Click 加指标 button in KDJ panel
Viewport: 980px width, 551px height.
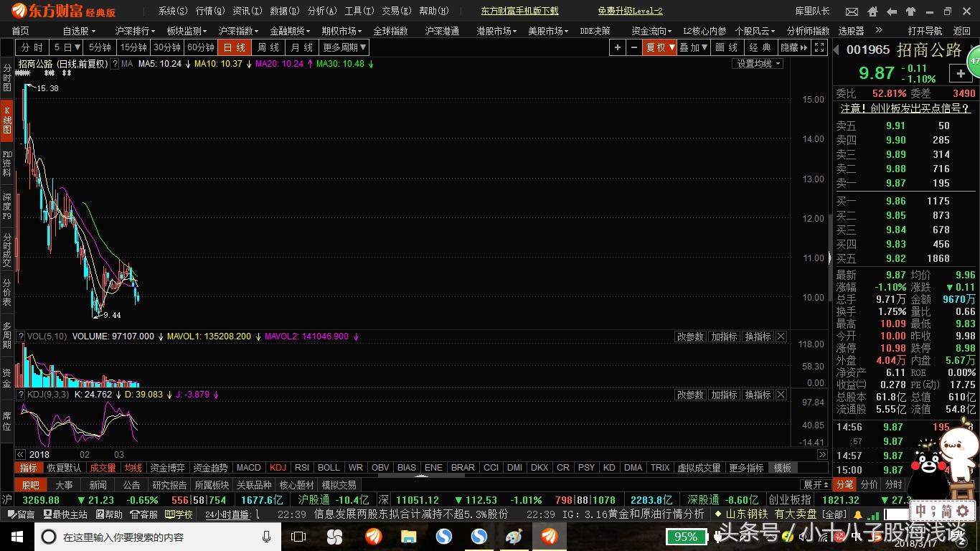coord(724,395)
